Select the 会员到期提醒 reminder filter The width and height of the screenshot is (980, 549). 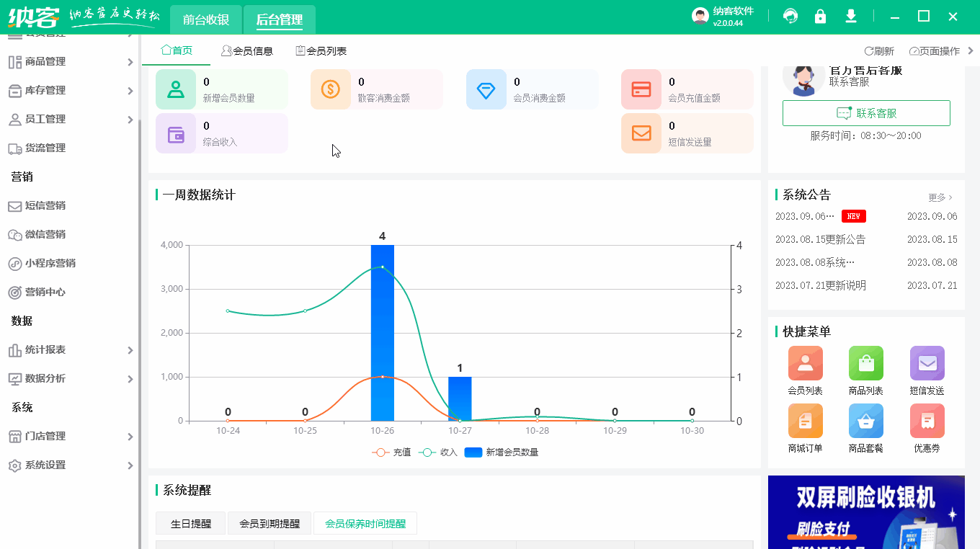tap(268, 523)
